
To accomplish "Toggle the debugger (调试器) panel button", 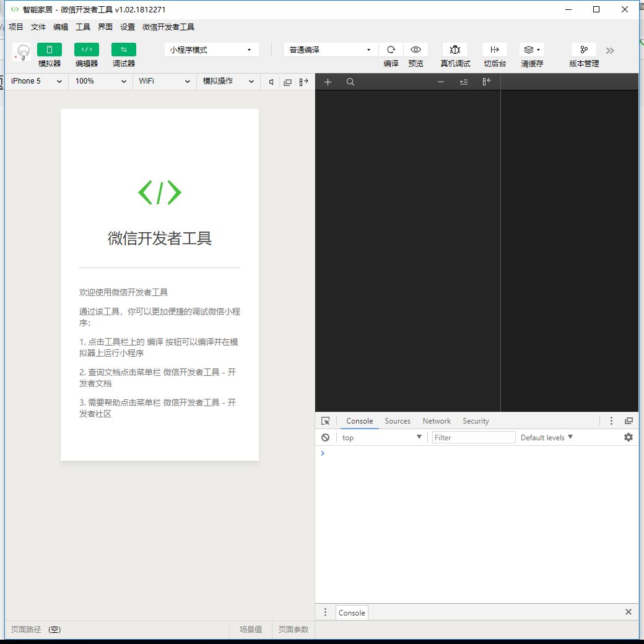I will tap(124, 50).
